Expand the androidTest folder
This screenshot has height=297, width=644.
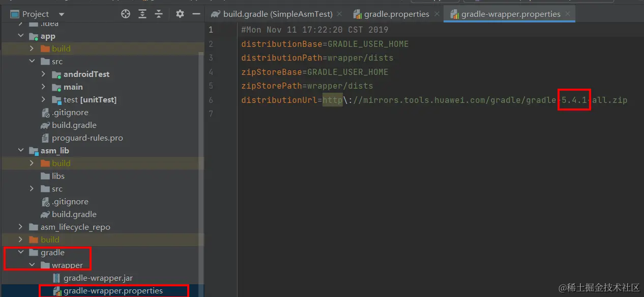click(44, 74)
